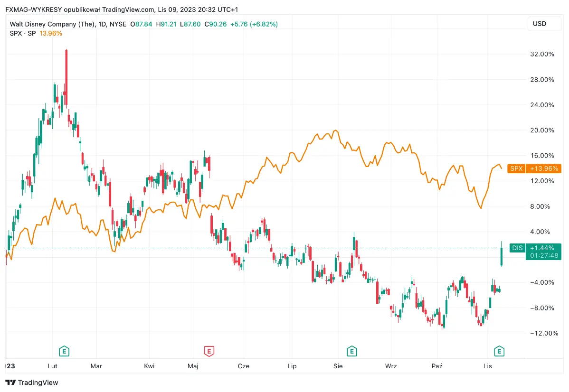Open the USD currency selector
569x392 pixels.
tap(540, 24)
